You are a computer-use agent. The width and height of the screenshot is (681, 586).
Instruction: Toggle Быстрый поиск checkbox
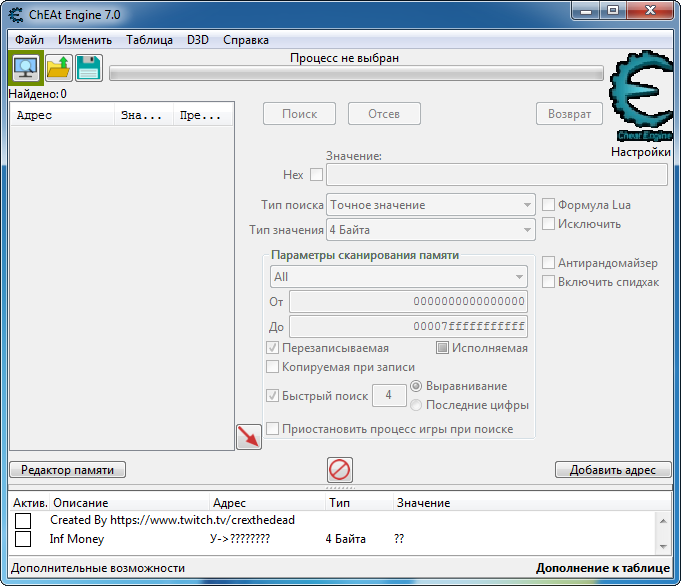click(272, 396)
